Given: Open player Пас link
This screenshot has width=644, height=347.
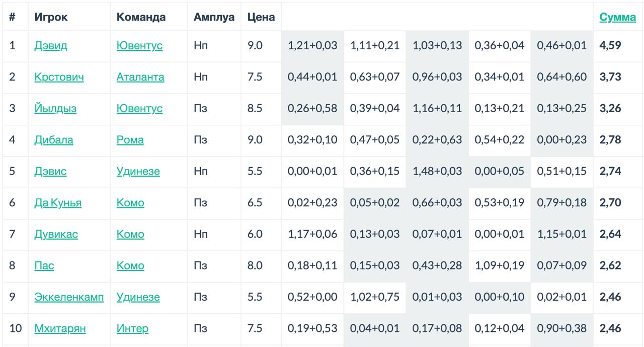Looking at the screenshot, I should pos(44,266).
